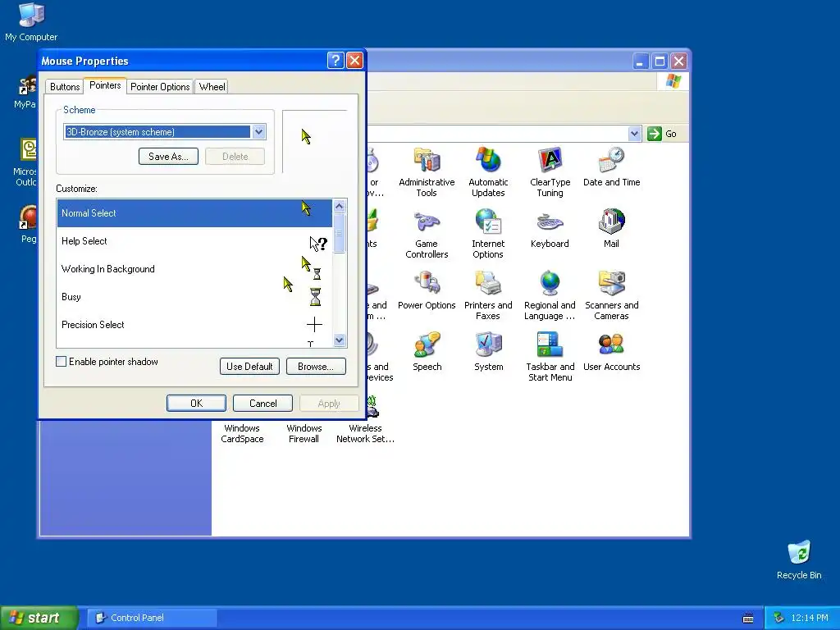Open Automatic Updates in Control Panel
Viewport: 840px width, 630px height.
[488, 172]
